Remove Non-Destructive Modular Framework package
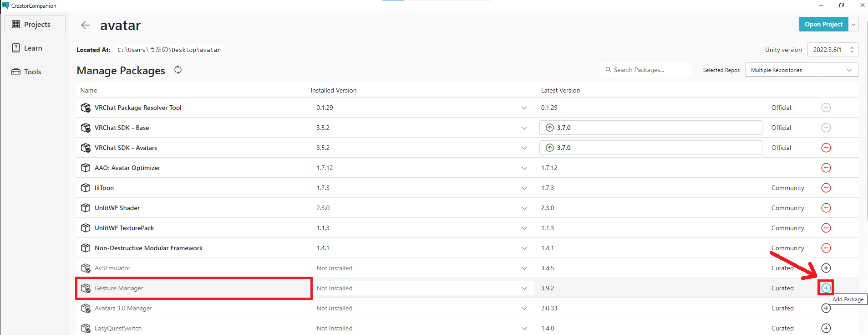Image resolution: width=868 pixels, height=335 pixels. click(826, 248)
